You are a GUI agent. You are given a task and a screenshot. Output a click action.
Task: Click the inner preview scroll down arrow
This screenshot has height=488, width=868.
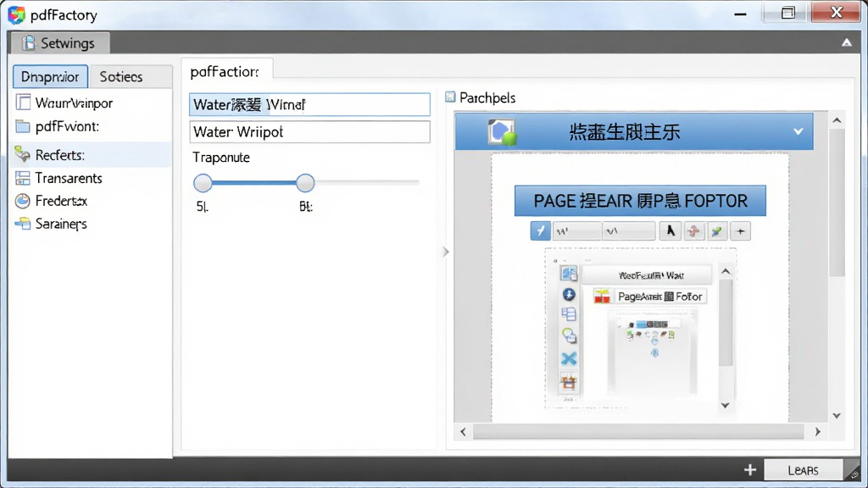[726, 405]
